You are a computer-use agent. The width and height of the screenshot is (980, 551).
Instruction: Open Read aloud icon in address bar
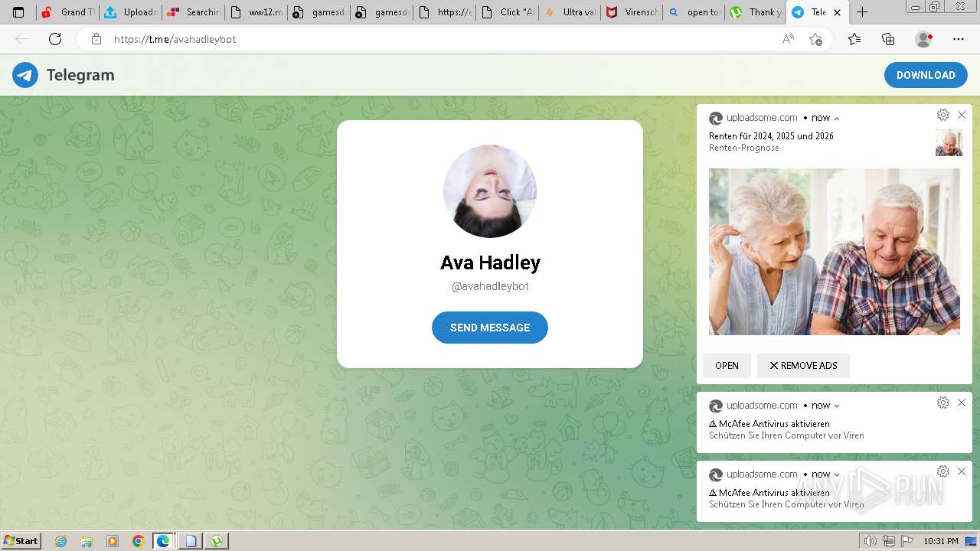pyautogui.click(x=788, y=39)
